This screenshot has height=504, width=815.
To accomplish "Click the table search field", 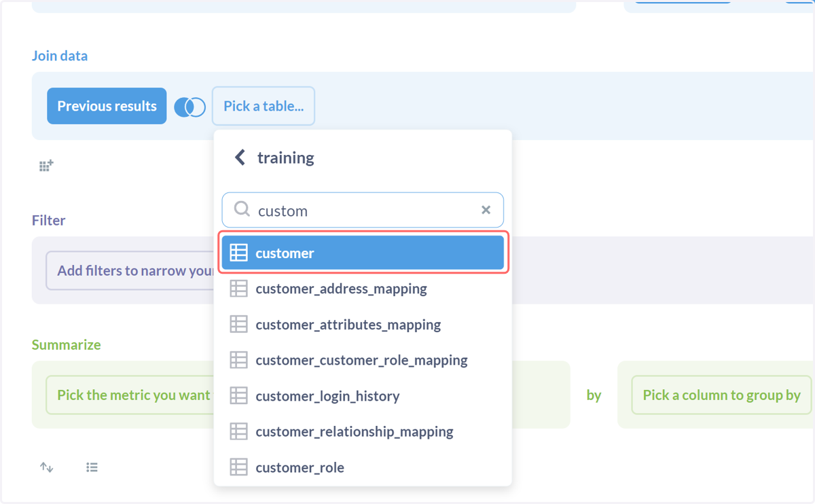I will pyautogui.click(x=363, y=210).
